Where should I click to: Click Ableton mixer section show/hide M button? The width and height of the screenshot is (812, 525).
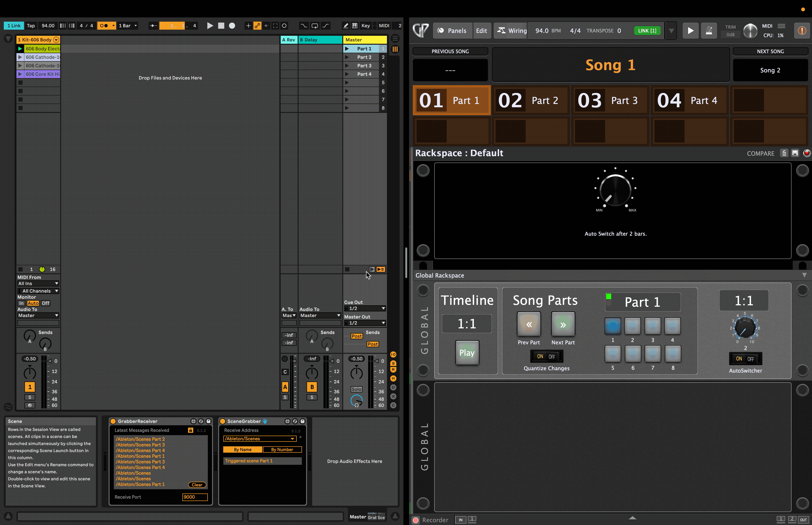[x=393, y=378]
